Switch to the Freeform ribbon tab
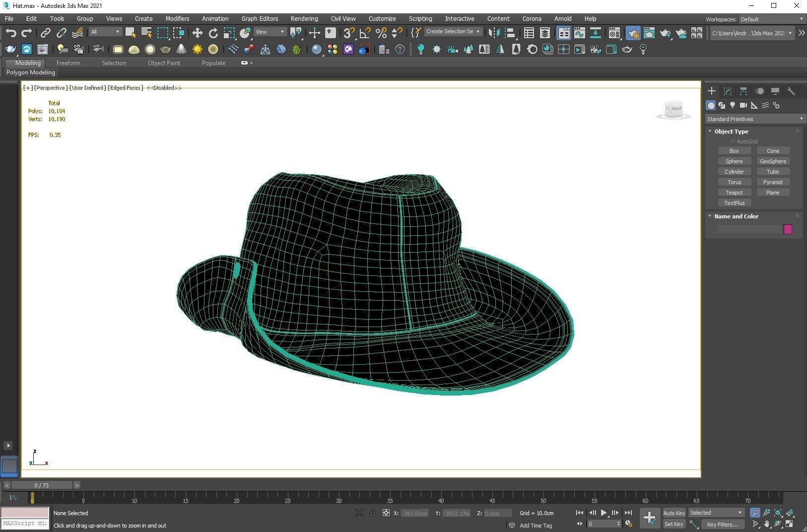807x532 pixels. click(68, 63)
